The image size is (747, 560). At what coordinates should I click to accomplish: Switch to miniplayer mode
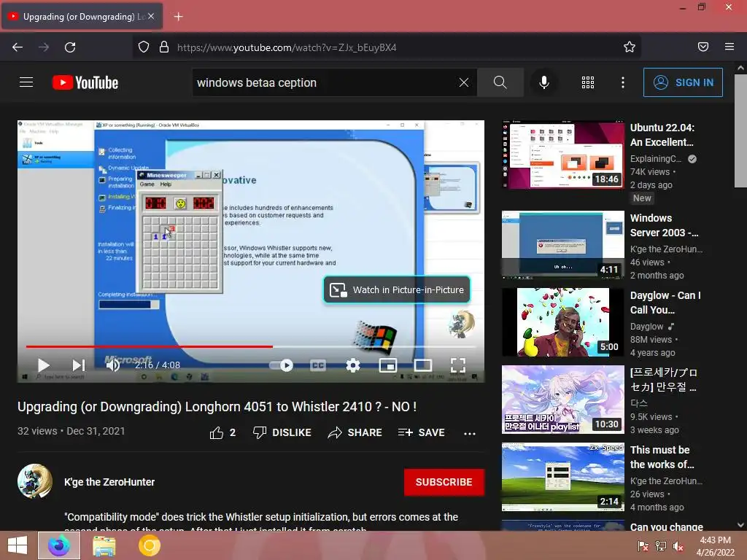pyautogui.click(x=388, y=365)
